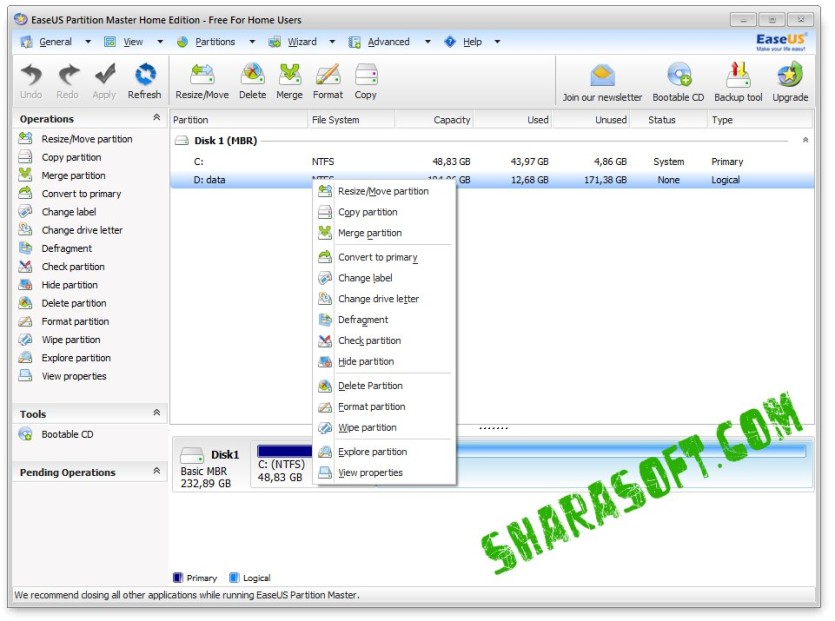
Task: Click the EaseUS logo
Action: point(781,42)
